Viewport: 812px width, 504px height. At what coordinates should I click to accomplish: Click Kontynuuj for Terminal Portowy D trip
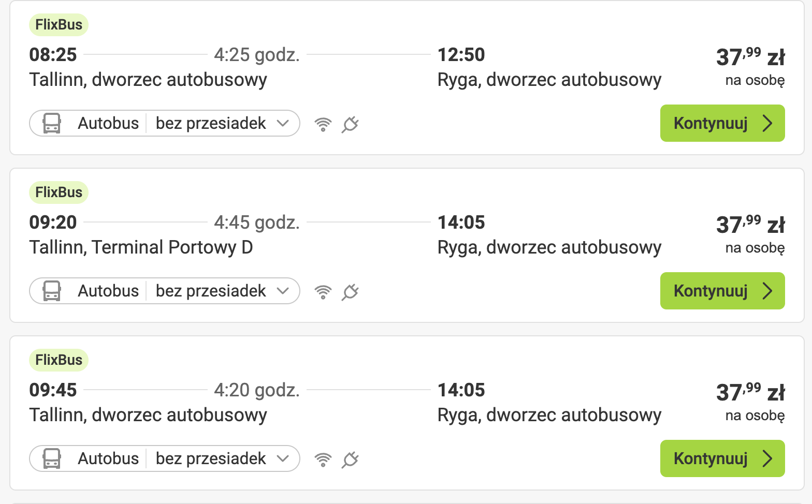(722, 291)
